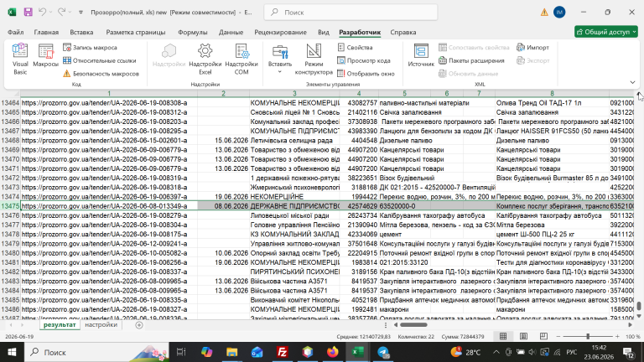Open Надстройки COM dialog

point(241,59)
